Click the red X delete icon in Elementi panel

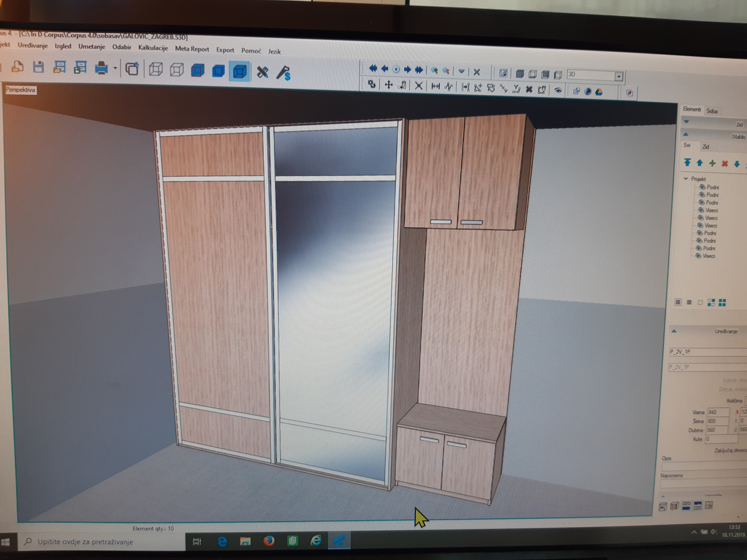[x=725, y=164]
